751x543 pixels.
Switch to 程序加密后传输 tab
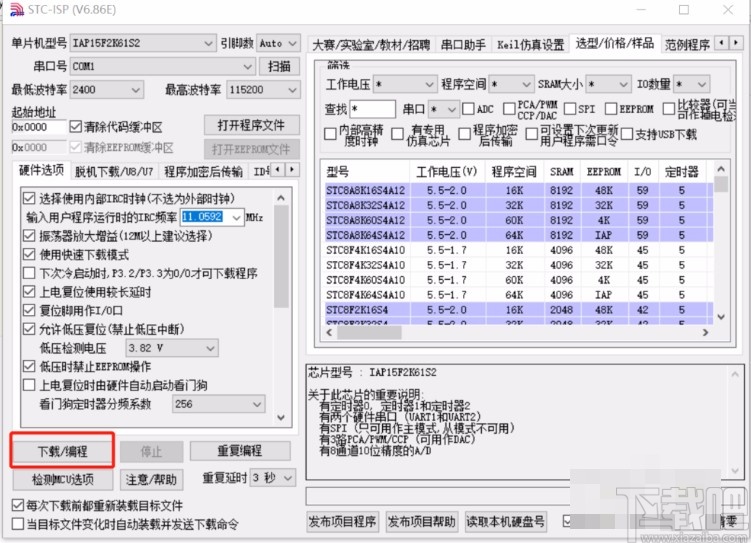203,171
